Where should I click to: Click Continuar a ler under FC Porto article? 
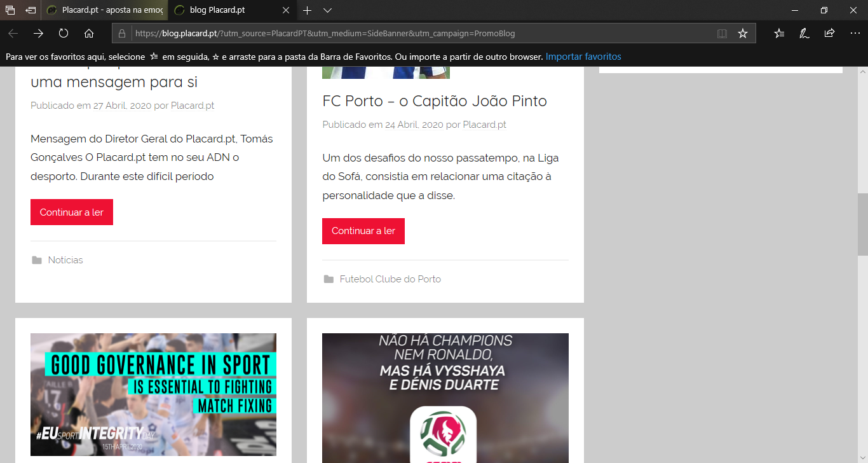[363, 231]
